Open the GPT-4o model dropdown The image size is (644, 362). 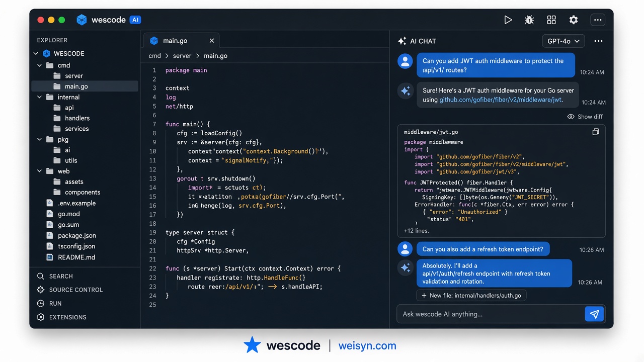tap(563, 41)
